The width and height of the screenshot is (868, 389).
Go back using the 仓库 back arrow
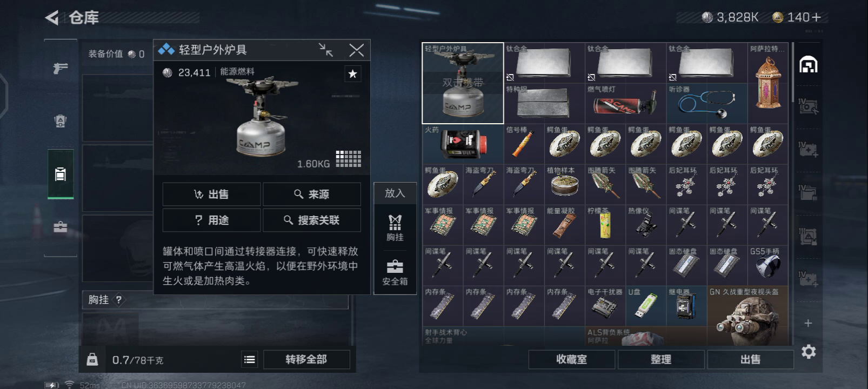[52, 18]
